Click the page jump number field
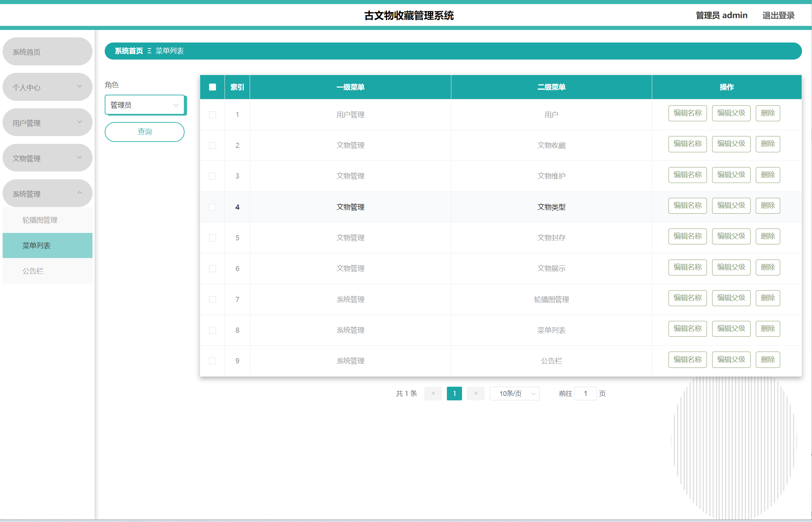Screen dimensions: 812x522 585,394
